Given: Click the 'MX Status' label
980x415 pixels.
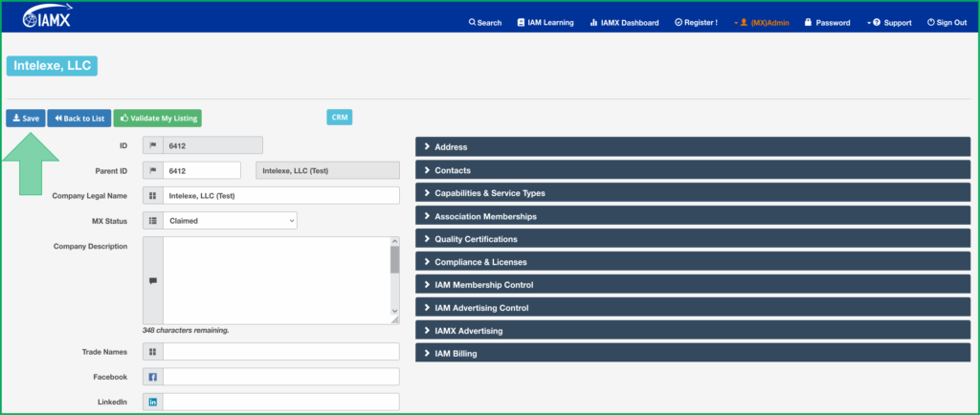Looking at the screenshot, I should [x=109, y=220].
